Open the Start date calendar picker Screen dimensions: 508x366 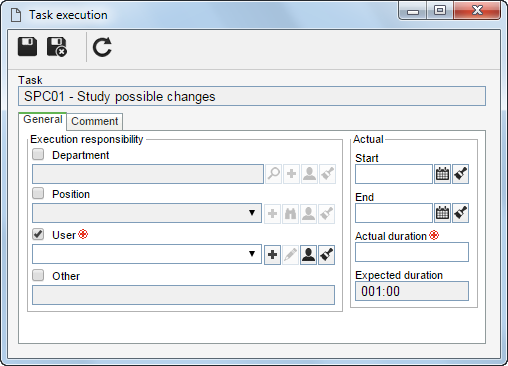pyautogui.click(x=442, y=174)
